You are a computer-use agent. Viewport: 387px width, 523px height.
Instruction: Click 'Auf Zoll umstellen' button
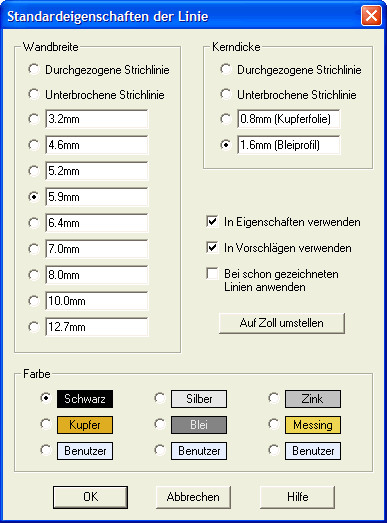click(282, 323)
